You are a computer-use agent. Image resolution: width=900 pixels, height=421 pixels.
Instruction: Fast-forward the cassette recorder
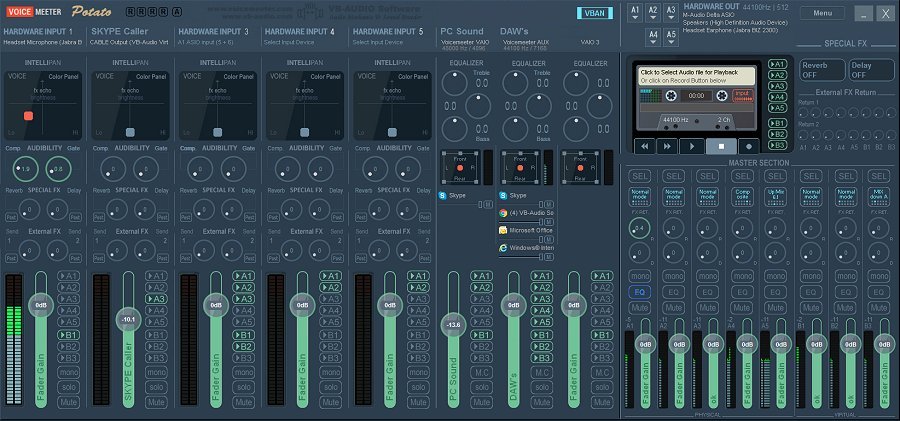coord(667,146)
